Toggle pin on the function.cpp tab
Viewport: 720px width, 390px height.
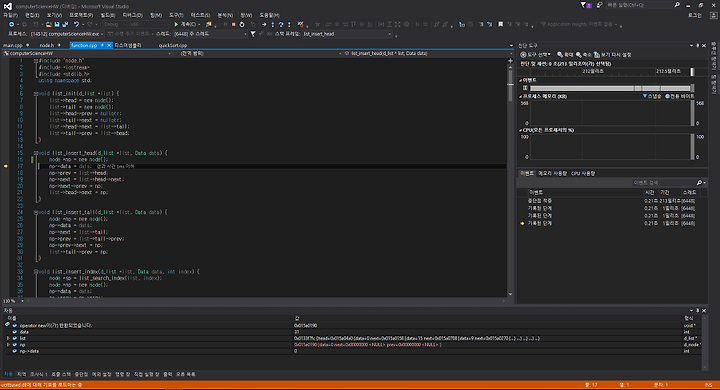tap(102, 45)
